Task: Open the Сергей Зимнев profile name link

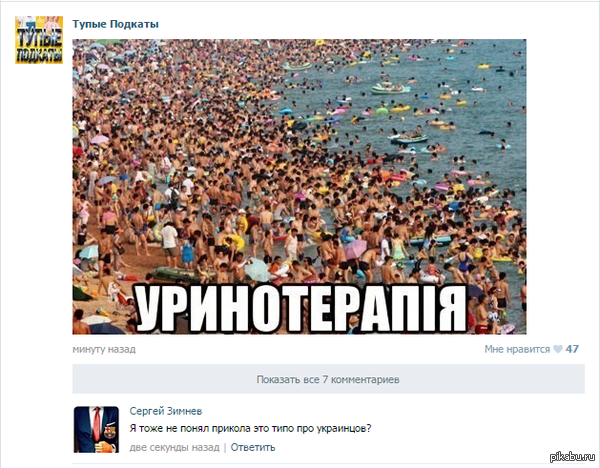Action: [x=166, y=411]
